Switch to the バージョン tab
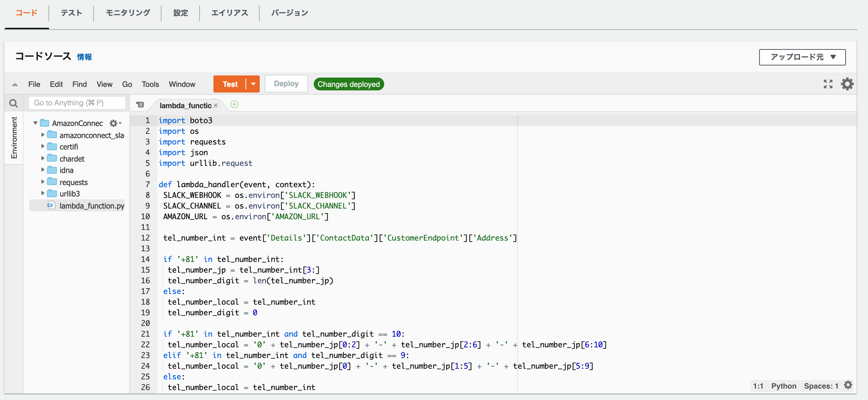This screenshot has width=868, height=400. point(290,13)
